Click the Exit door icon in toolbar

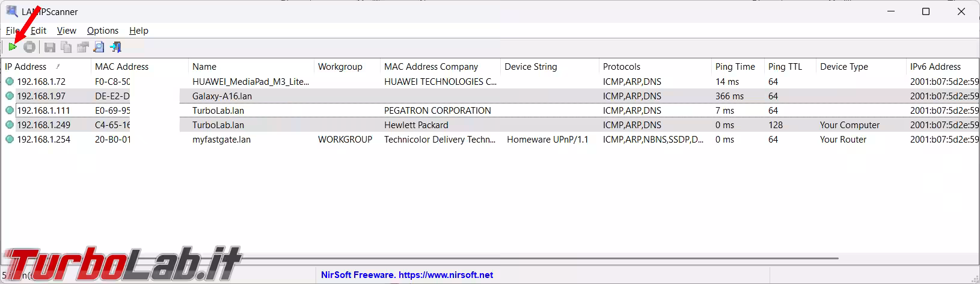click(x=115, y=47)
